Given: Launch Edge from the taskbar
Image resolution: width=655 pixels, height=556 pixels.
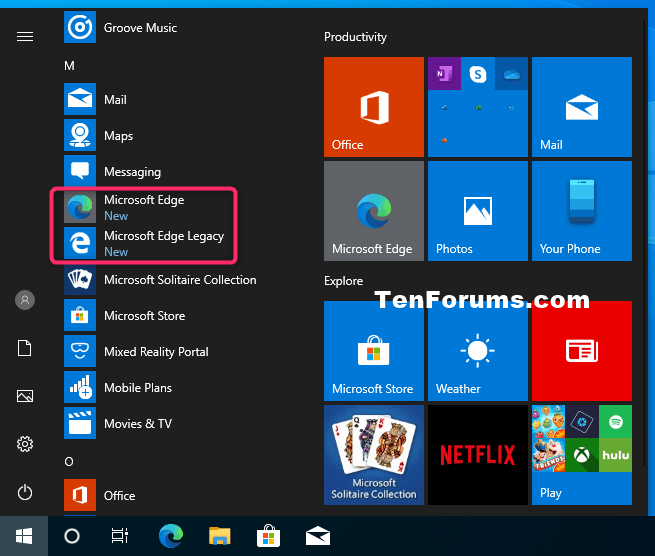Looking at the screenshot, I should (171, 536).
